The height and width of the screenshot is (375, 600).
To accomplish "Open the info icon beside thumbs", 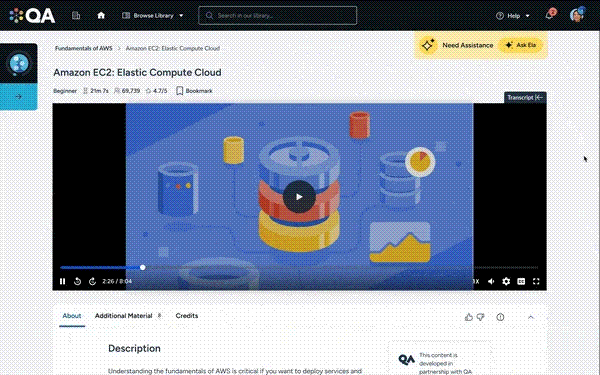I will tap(500, 317).
